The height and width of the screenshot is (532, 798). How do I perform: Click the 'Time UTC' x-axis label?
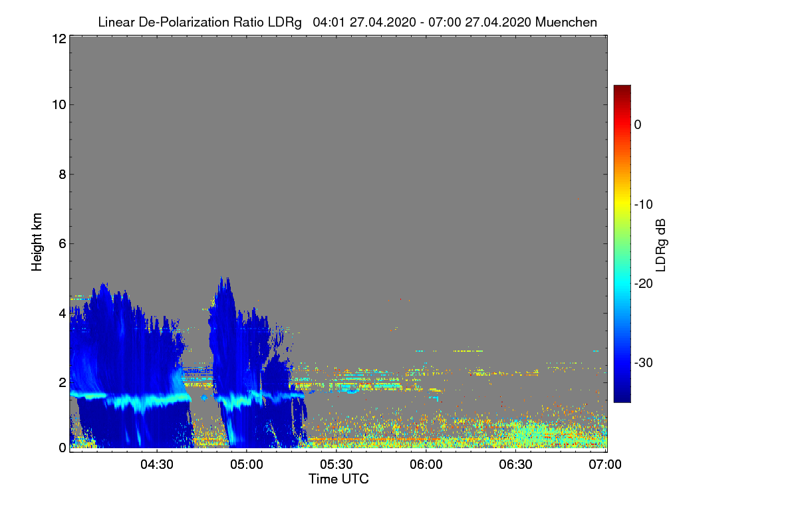tap(338, 479)
